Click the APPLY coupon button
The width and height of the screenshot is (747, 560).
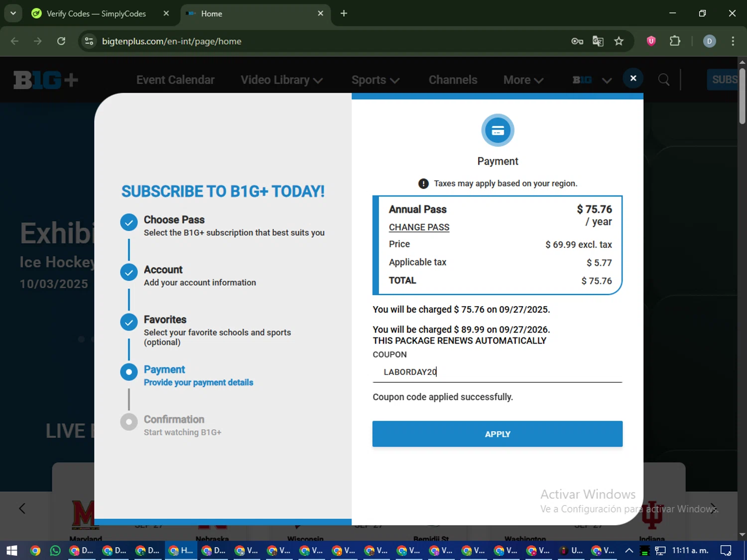[x=497, y=434]
